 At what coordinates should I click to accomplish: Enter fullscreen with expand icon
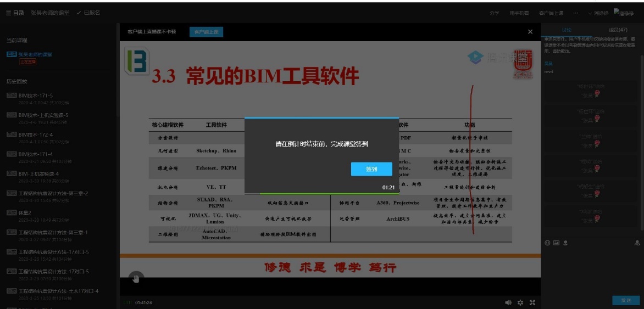coord(532,302)
